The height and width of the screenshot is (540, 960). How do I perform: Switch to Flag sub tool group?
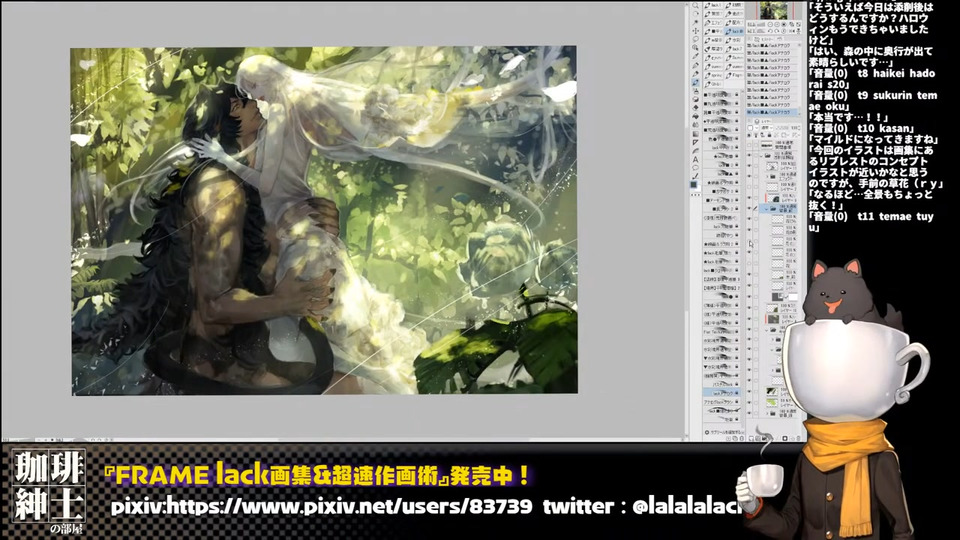[x=734, y=75]
